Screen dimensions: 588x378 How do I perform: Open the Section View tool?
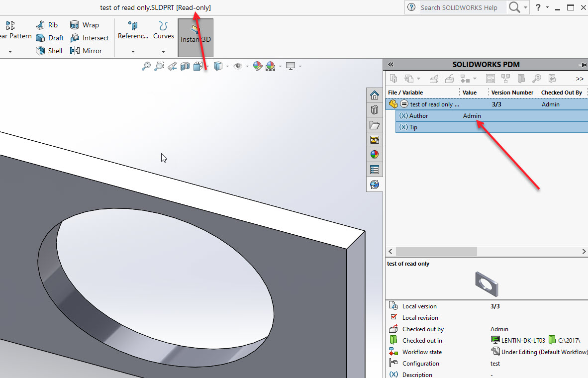(x=185, y=66)
